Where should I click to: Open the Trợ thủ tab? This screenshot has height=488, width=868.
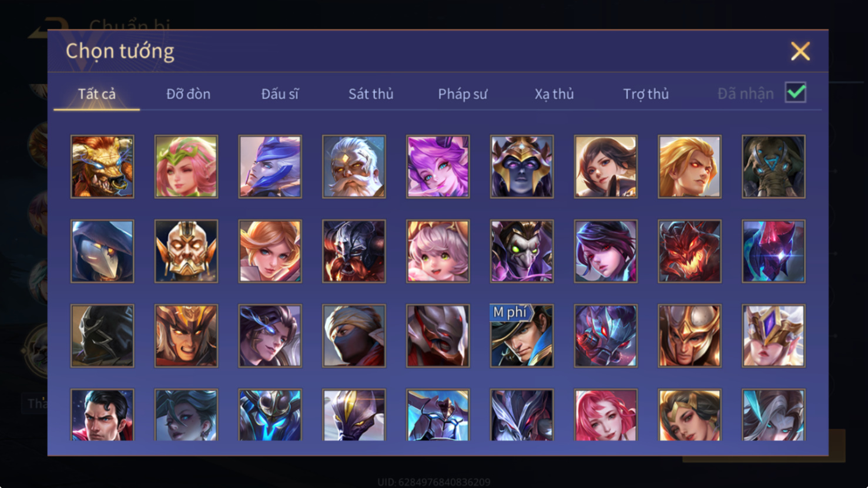pos(646,94)
